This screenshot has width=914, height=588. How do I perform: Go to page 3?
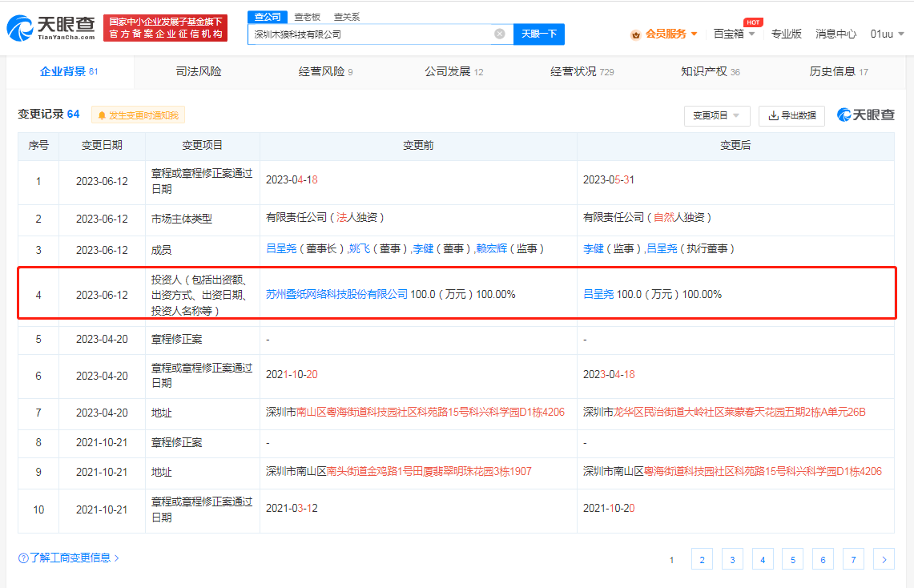tap(732, 559)
